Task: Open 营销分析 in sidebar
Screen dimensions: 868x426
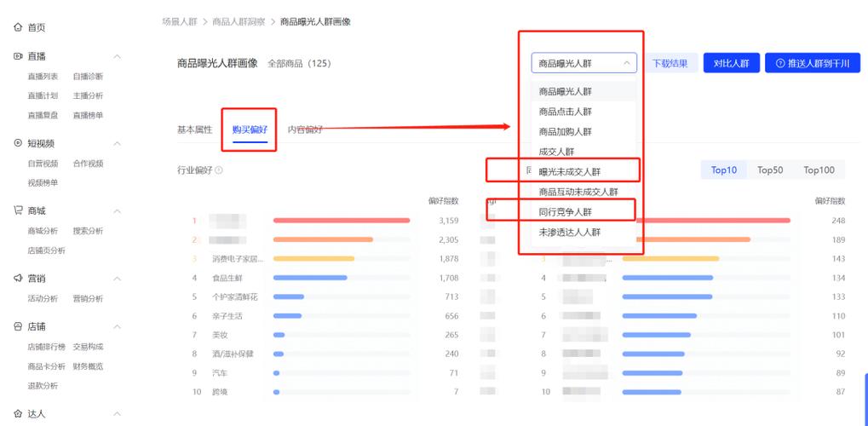Action: (88, 298)
